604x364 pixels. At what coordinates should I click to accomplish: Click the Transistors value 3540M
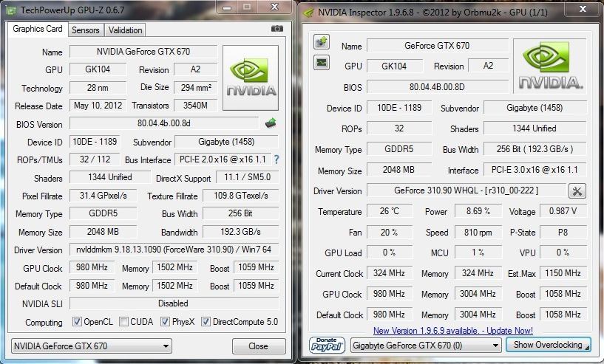point(195,106)
